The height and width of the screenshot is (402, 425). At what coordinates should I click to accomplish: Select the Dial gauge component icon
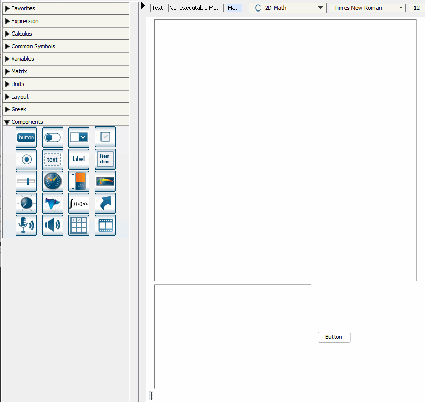(53, 181)
